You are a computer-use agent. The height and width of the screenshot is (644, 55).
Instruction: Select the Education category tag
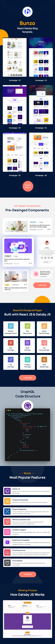[33, 222]
